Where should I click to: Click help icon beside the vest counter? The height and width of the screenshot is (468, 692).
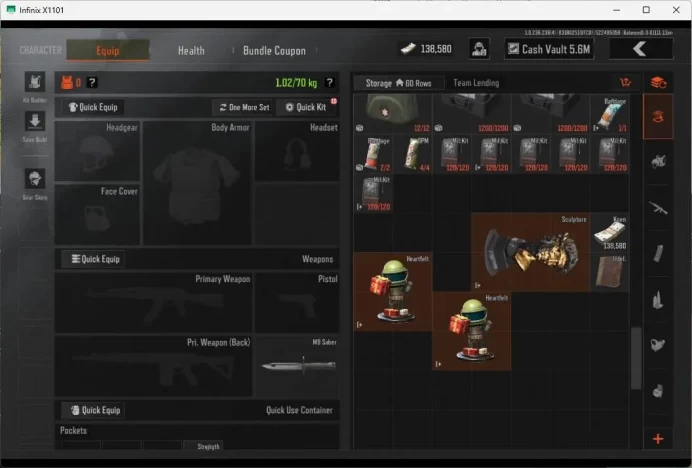(92, 83)
